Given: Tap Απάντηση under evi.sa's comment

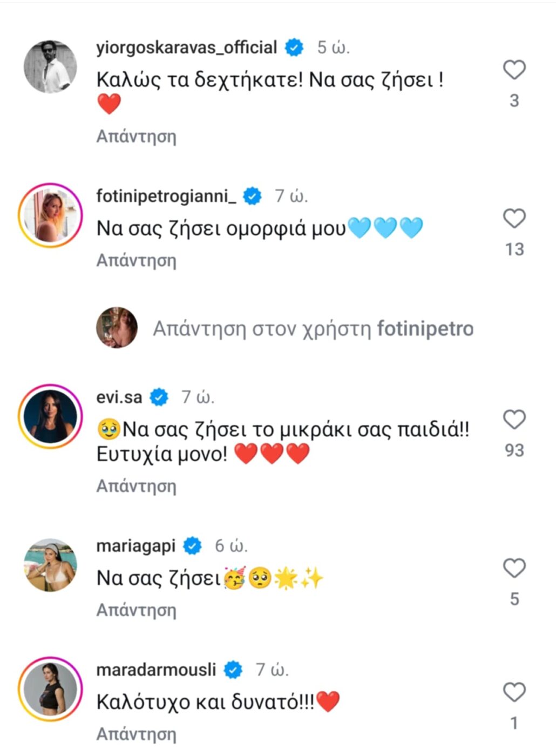Looking at the screenshot, I should click(136, 487).
